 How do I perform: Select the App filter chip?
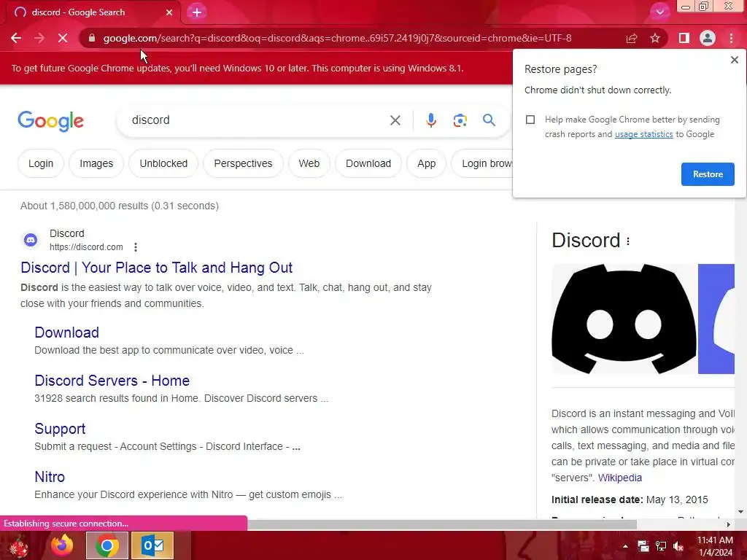[x=426, y=163]
